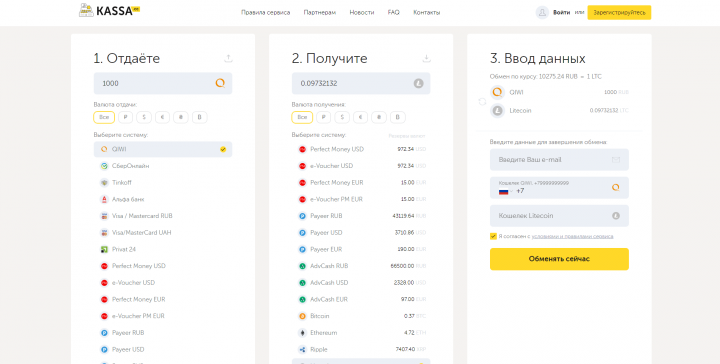Click the download arrow icon beside Получите heading
This screenshot has height=364, width=720.
pos(426,58)
